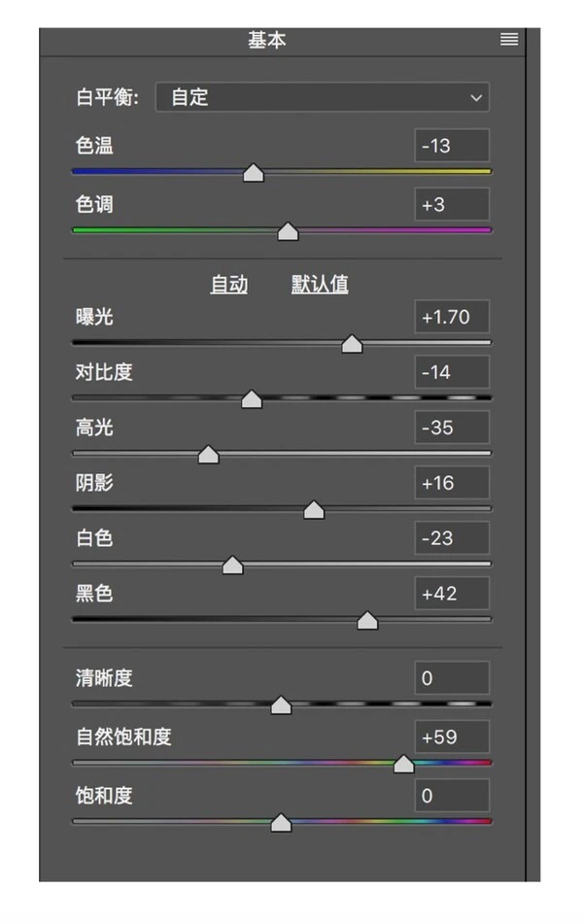Click the 默认值 (Defaults) link
The image size is (583, 924).
(319, 284)
